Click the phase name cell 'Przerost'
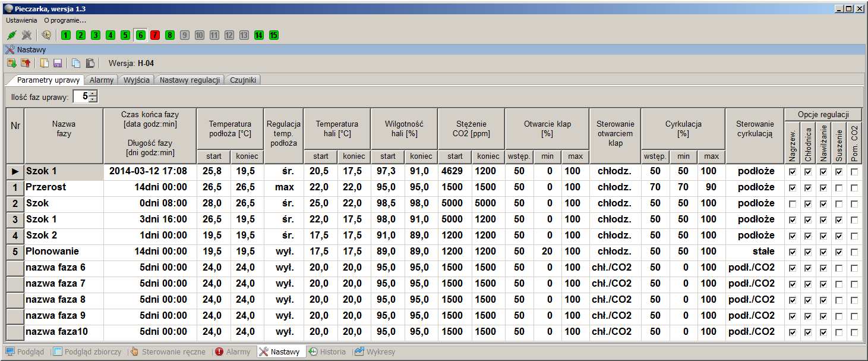This screenshot has width=868, height=361. pos(64,187)
